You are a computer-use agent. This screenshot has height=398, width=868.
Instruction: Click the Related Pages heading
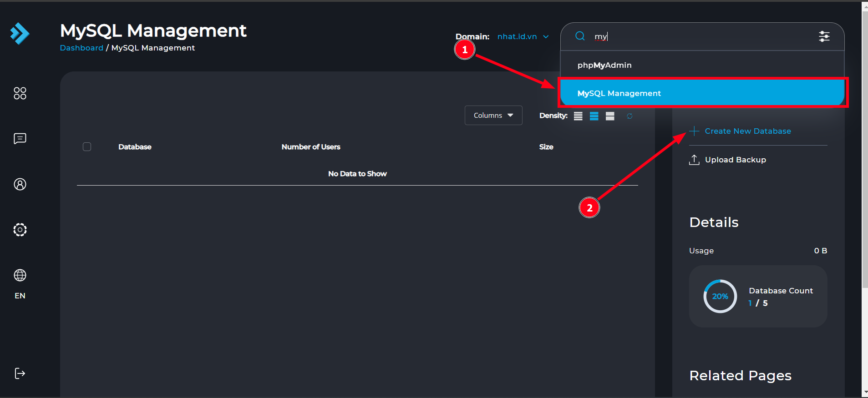click(x=741, y=376)
